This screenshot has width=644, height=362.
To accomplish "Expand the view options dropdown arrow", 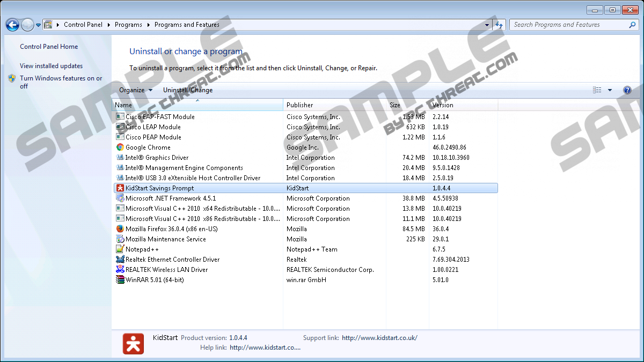I will (610, 90).
